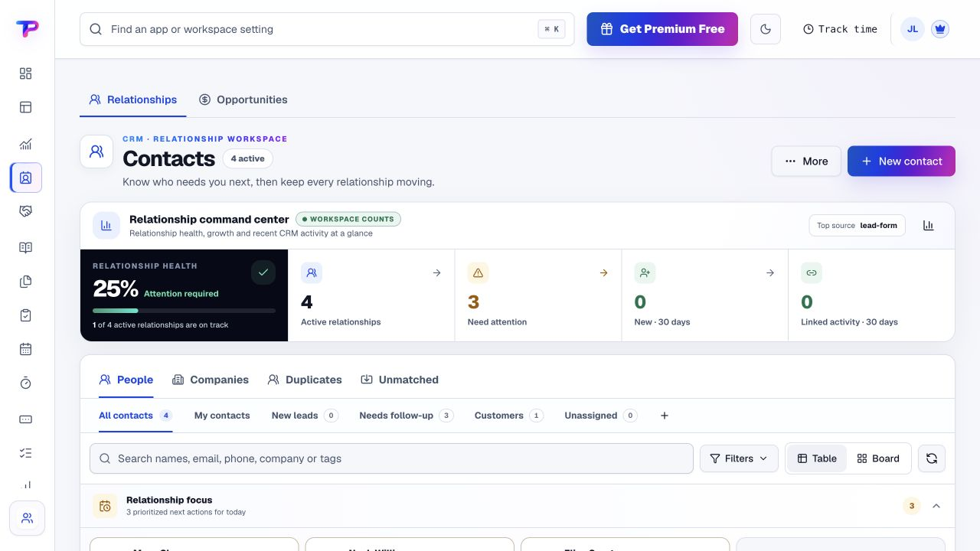Select the contacts icon in sidebar

click(25, 178)
